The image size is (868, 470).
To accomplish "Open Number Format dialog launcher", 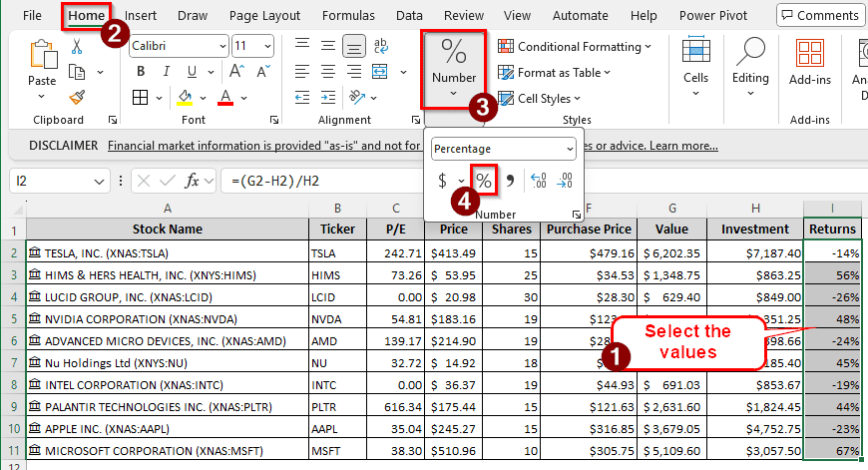I will coord(577,215).
